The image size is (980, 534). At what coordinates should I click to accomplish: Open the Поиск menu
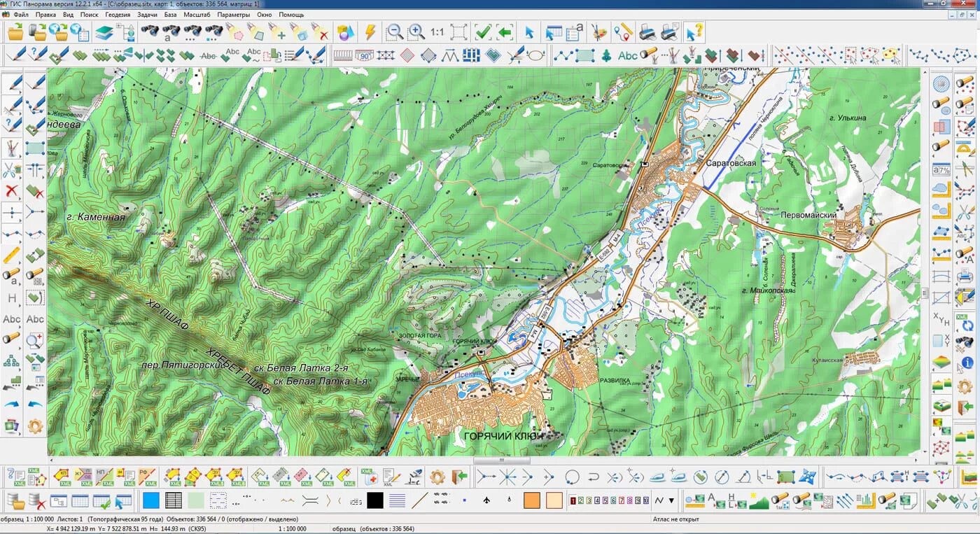90,14
